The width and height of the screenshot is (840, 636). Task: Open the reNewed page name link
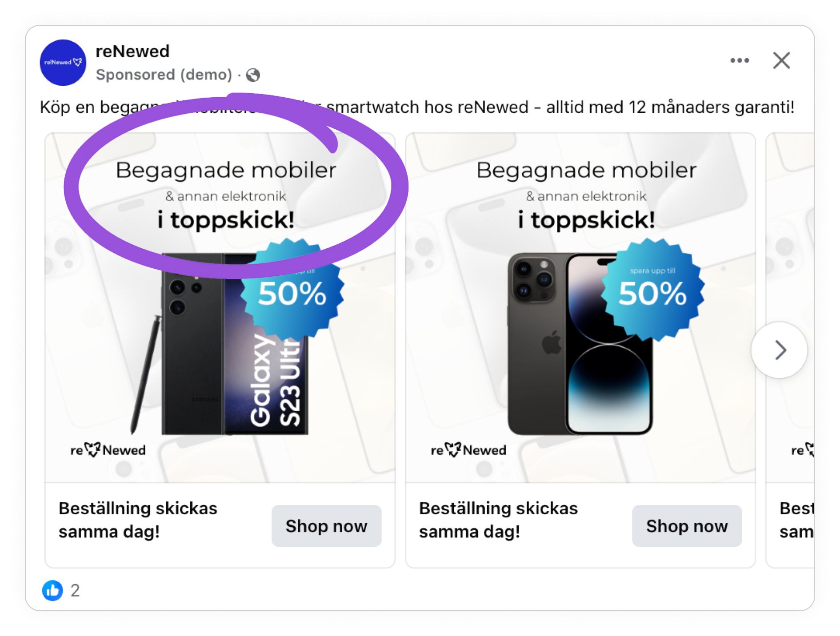[132, 51]
